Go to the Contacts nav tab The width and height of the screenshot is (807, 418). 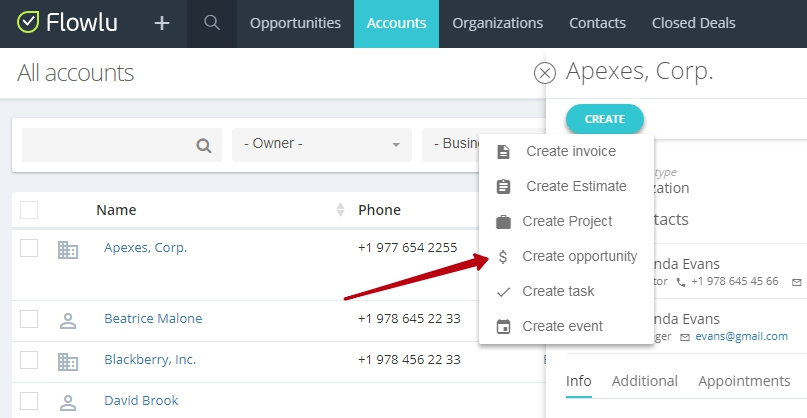(x=598, y=24)
